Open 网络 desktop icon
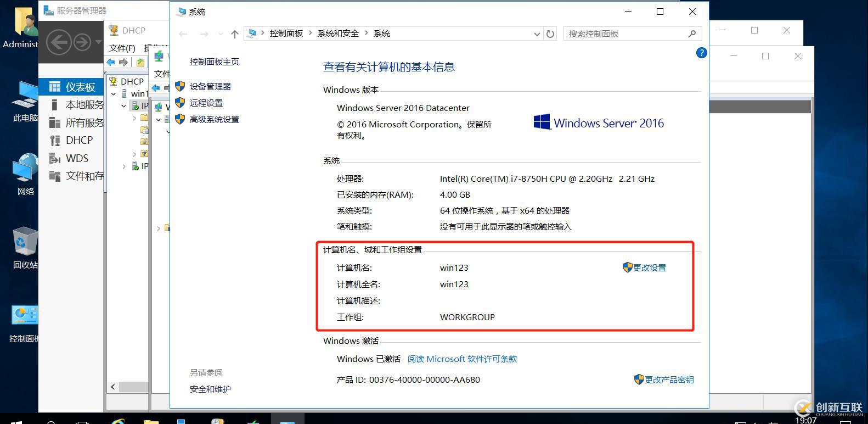This screenshot has width=868, height=424. click(25, 175)
